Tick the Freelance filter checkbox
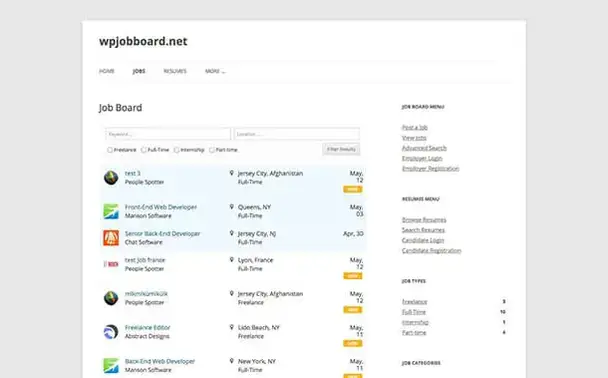Viewport: 608px width, 378px height. (110, 150)
